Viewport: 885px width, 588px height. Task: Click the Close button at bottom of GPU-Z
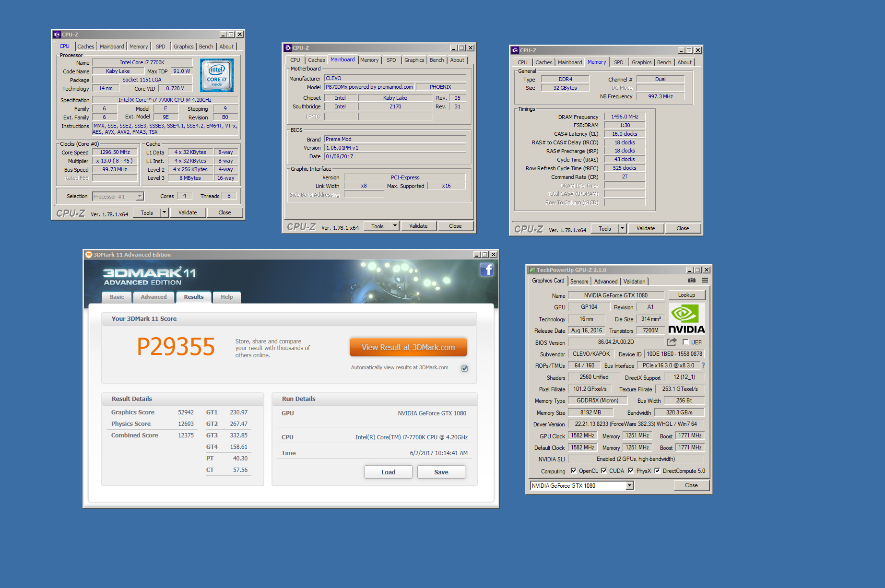691,485
